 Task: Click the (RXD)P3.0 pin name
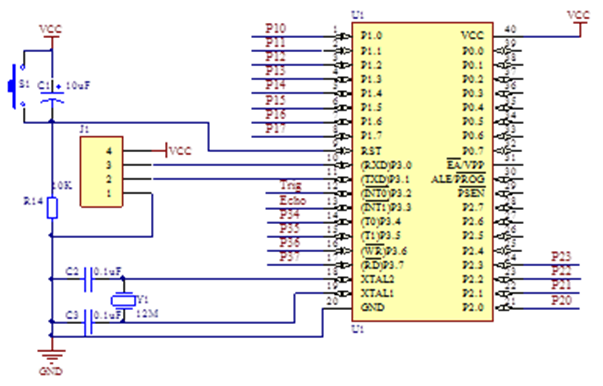click(386, 165)
